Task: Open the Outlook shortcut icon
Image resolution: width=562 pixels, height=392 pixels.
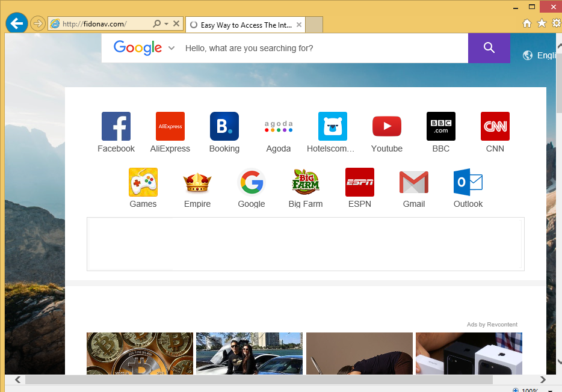Action: pyautogui.click(x=468, y=182)
